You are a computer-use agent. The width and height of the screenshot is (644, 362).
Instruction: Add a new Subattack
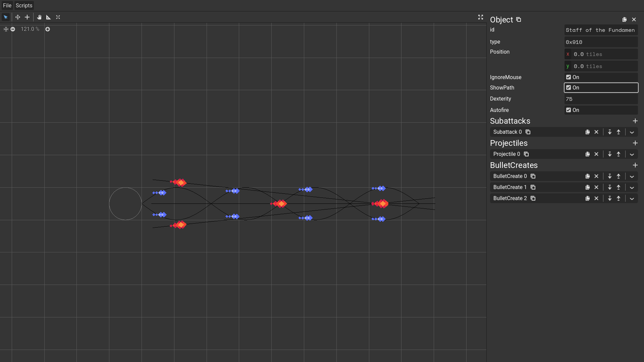(x=635, y=121)
